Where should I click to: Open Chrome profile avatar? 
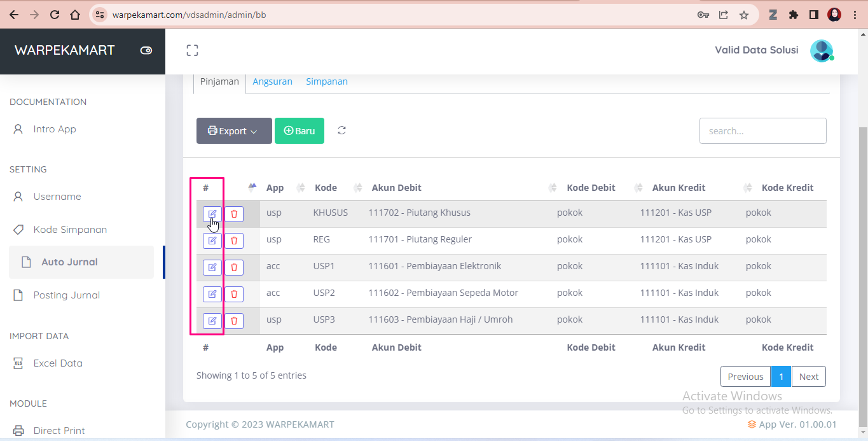pos(834,15)
